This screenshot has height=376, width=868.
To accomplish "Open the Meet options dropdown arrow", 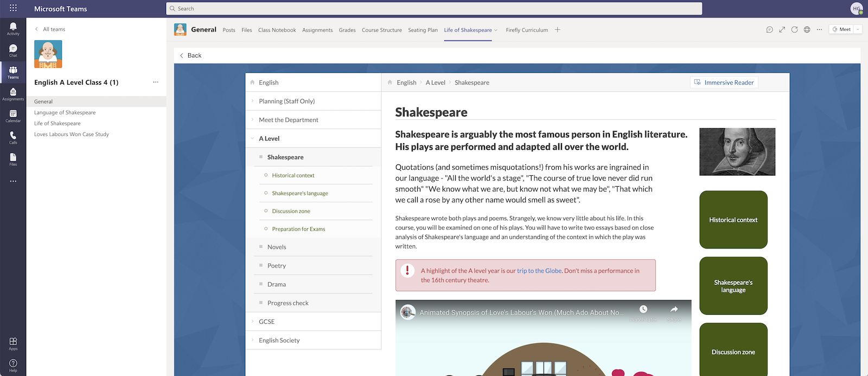I will tap(858, 29).
